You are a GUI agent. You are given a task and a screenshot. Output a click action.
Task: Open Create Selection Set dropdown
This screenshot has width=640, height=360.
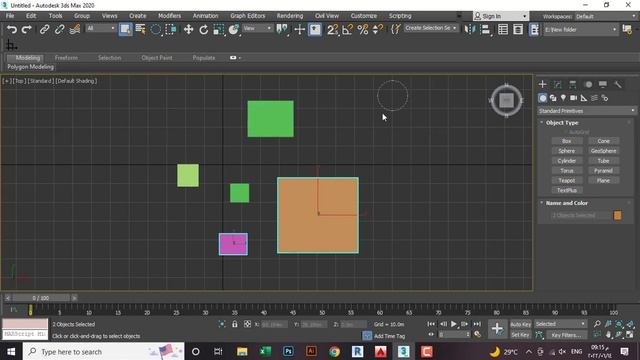[431, 28]
